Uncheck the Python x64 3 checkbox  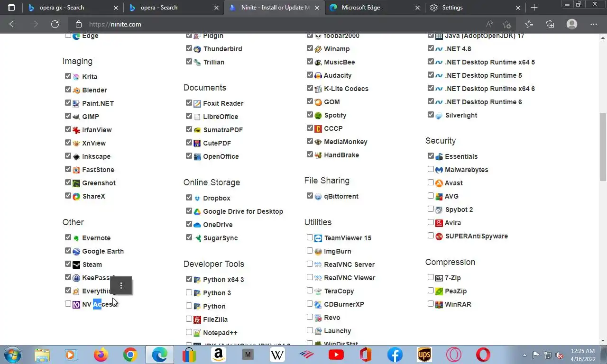click(x=189, y=279)
